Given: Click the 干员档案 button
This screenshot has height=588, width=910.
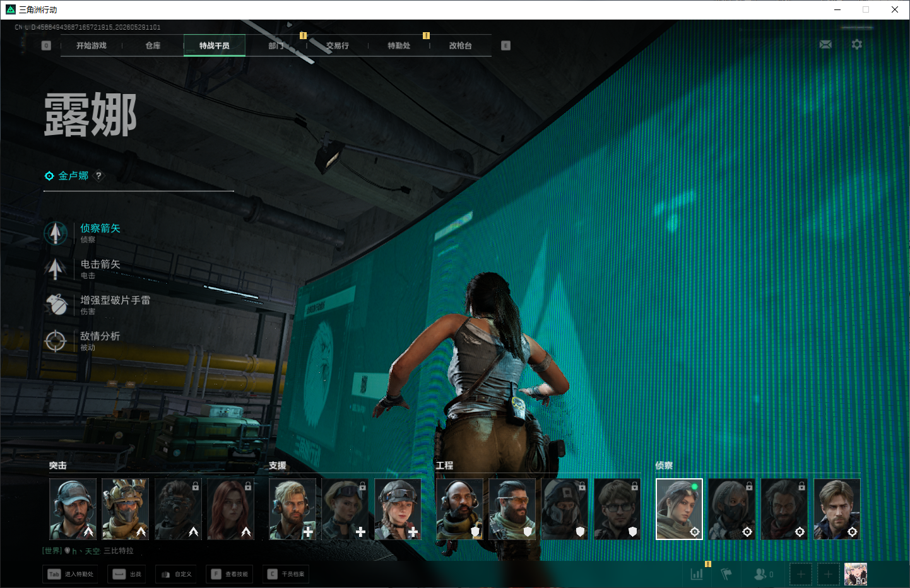Looking at the screenshot, I should point(286,574).
